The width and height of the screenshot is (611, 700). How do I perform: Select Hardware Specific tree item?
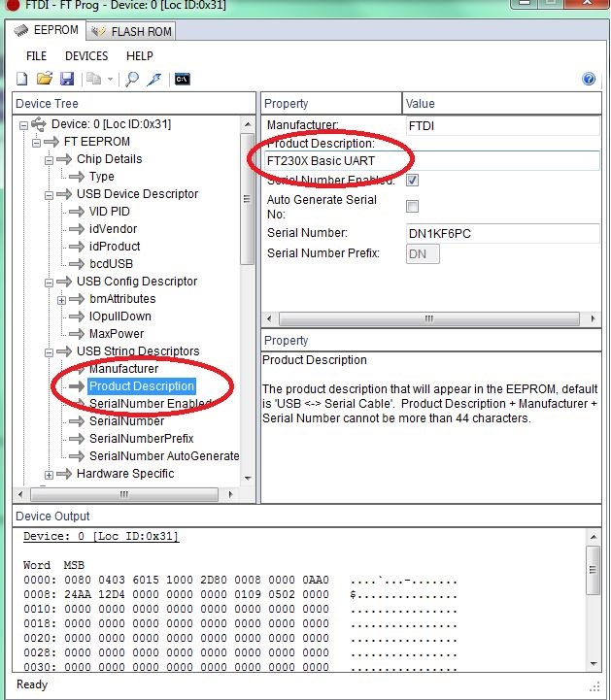click(x=125, y=473)
